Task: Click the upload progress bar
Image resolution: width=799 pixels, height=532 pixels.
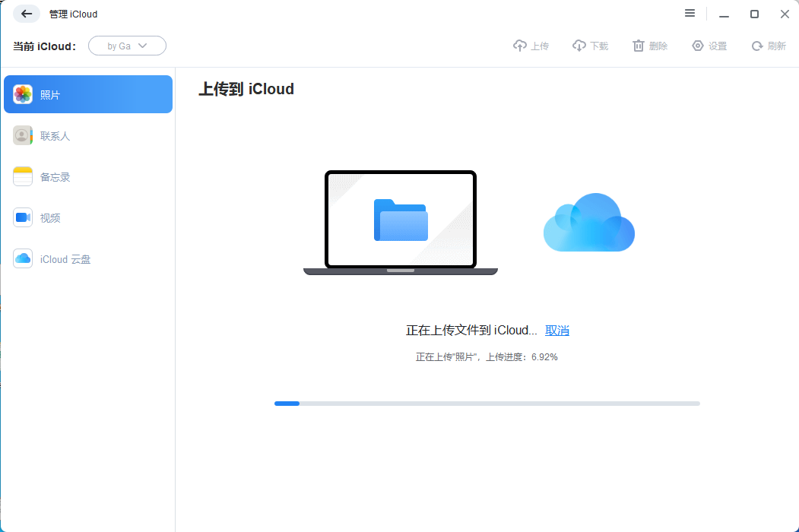Action: coord(487,404)
